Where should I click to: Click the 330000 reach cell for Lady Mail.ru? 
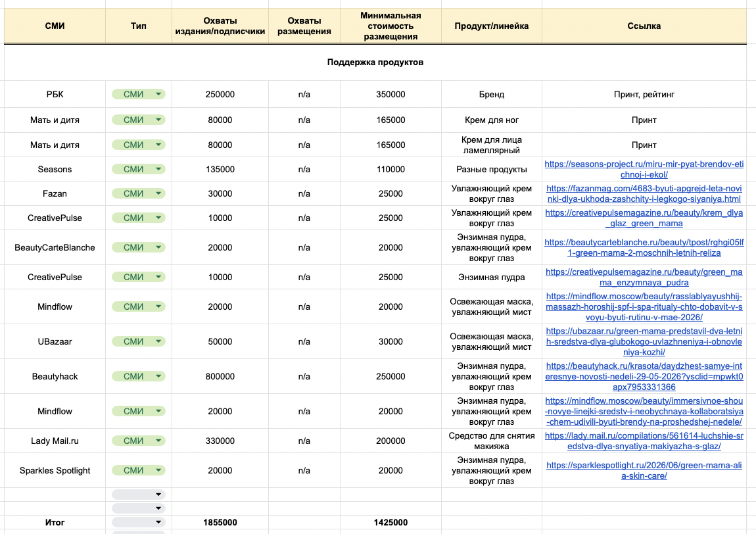220,441
